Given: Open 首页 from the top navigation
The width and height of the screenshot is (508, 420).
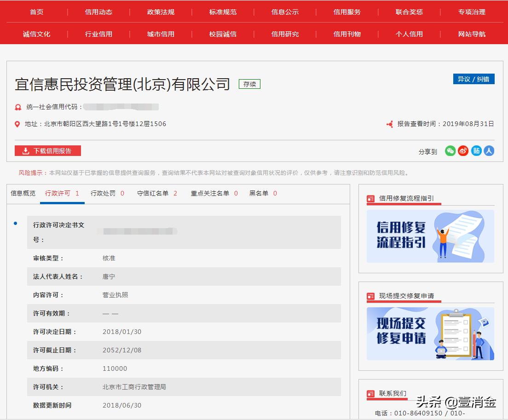Looking at the screenshot, I should coord(36,12).
